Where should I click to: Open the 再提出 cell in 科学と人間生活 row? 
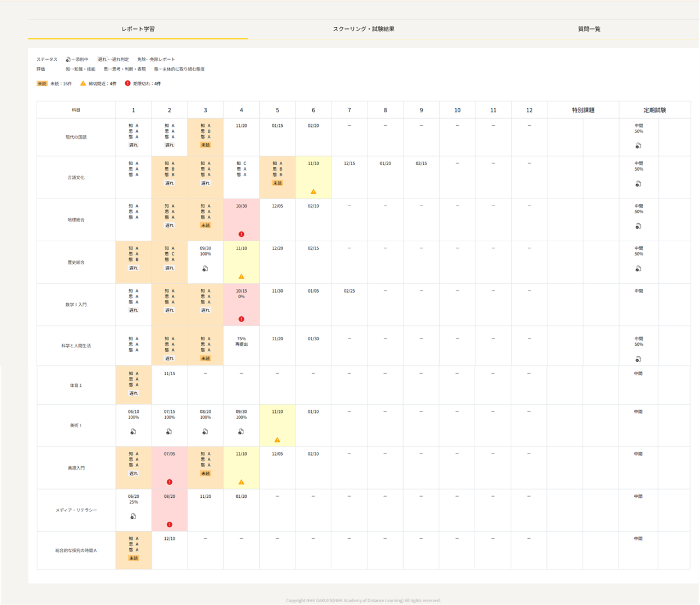click(241, 345)
